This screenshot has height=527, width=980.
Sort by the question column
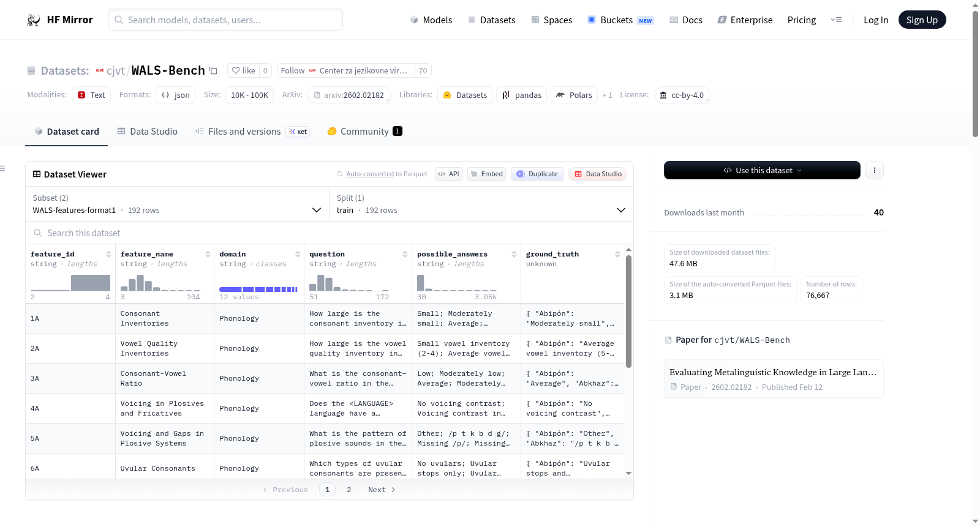pyautogui.click(x=405, y=254)
